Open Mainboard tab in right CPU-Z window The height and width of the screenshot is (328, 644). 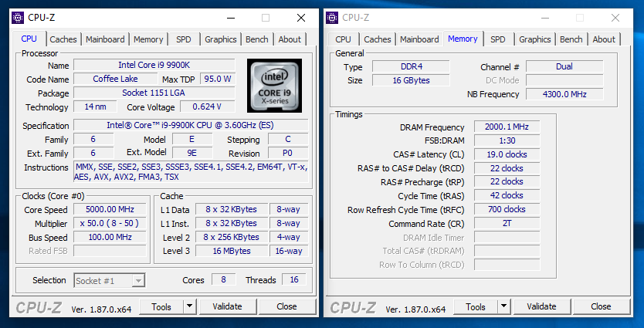[x=419, y=39]
